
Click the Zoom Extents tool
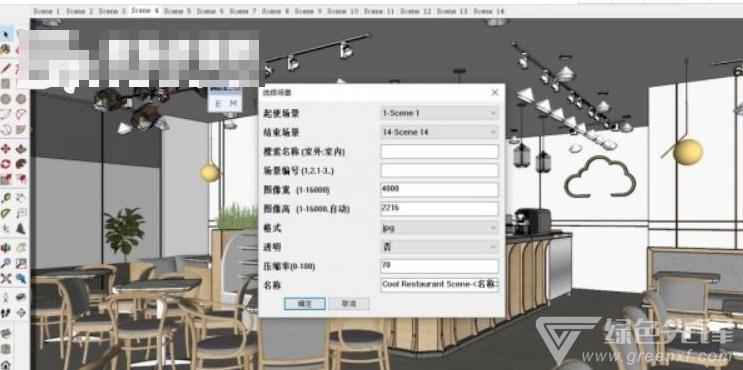coord(6,278)
